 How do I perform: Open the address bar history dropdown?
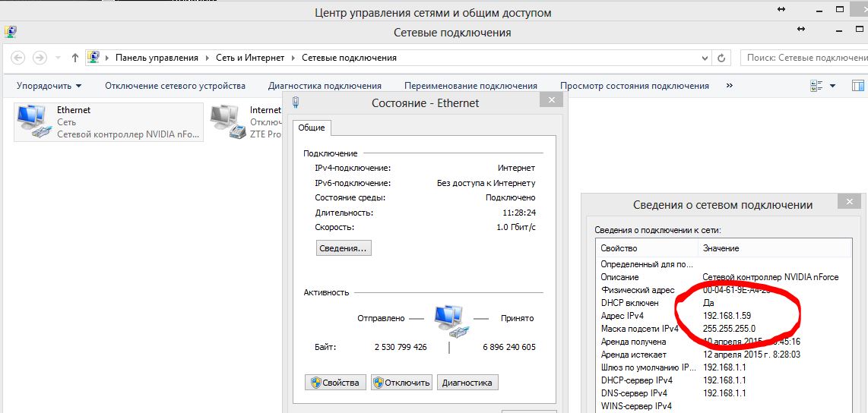tap(705, 58)
